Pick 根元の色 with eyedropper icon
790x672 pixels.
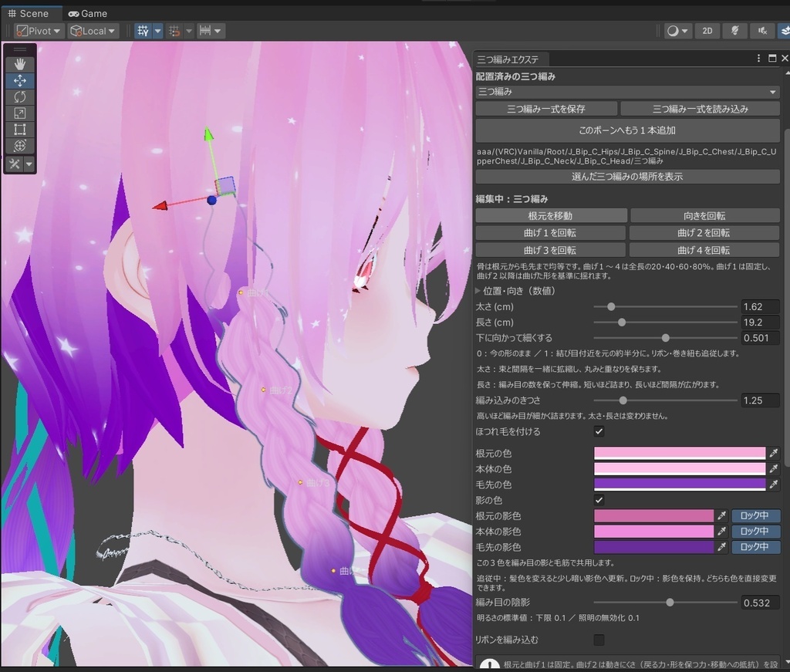pos(773,454)
